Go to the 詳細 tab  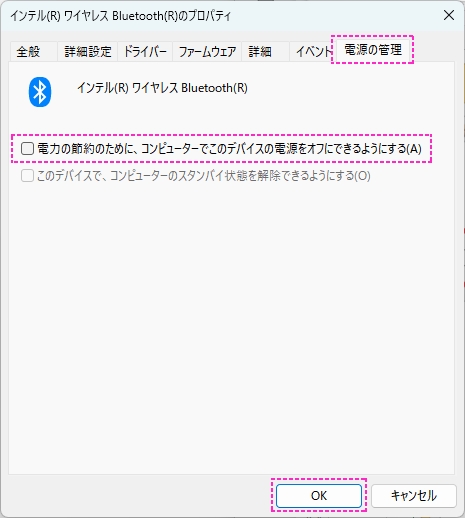coord(265,52)
